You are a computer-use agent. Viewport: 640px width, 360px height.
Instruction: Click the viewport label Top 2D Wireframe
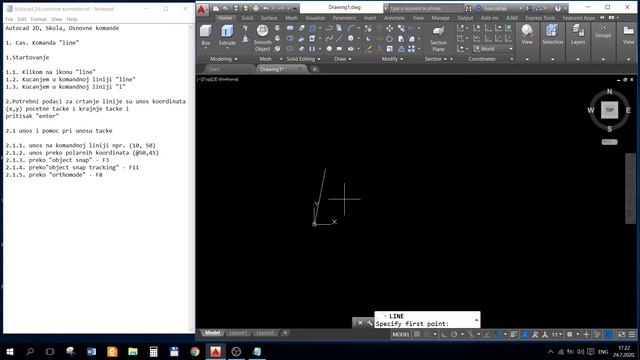coord(218,79)
